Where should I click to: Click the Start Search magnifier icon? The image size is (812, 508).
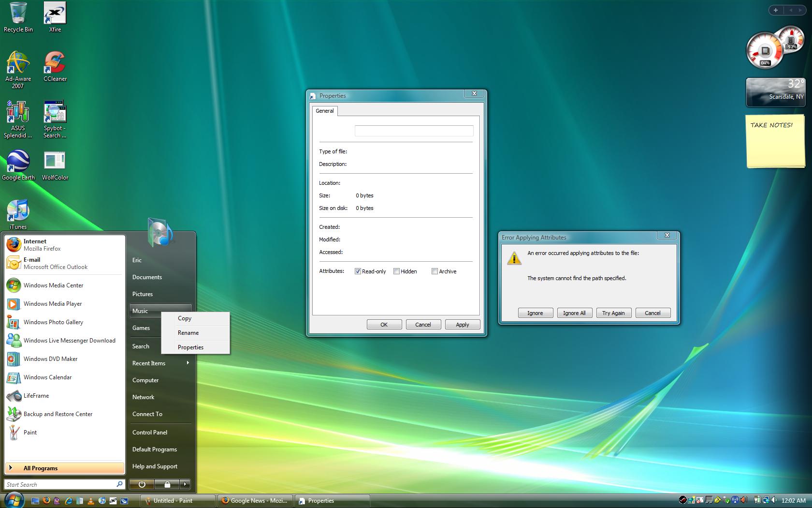[119, 484]
